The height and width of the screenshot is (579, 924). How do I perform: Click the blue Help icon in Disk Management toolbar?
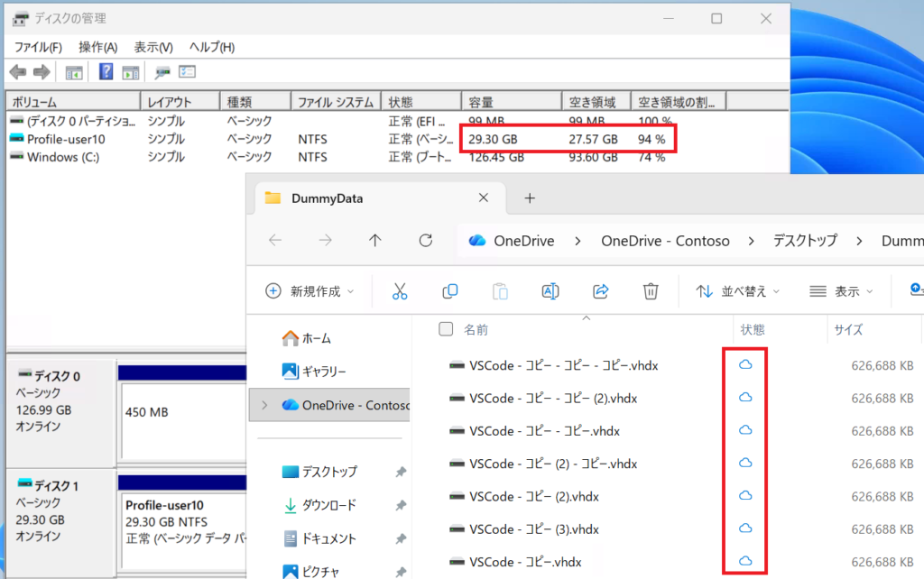[106, 72]
